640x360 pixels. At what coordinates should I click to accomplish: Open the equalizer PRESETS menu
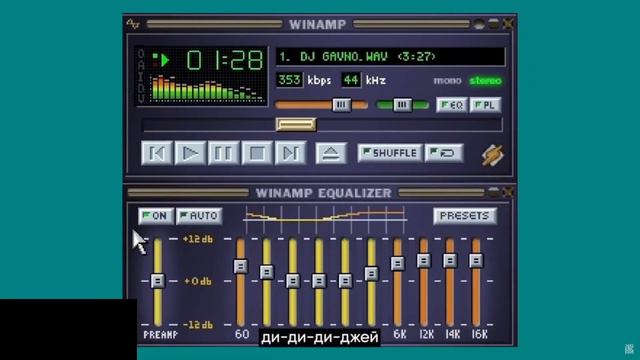click(465, 216)
